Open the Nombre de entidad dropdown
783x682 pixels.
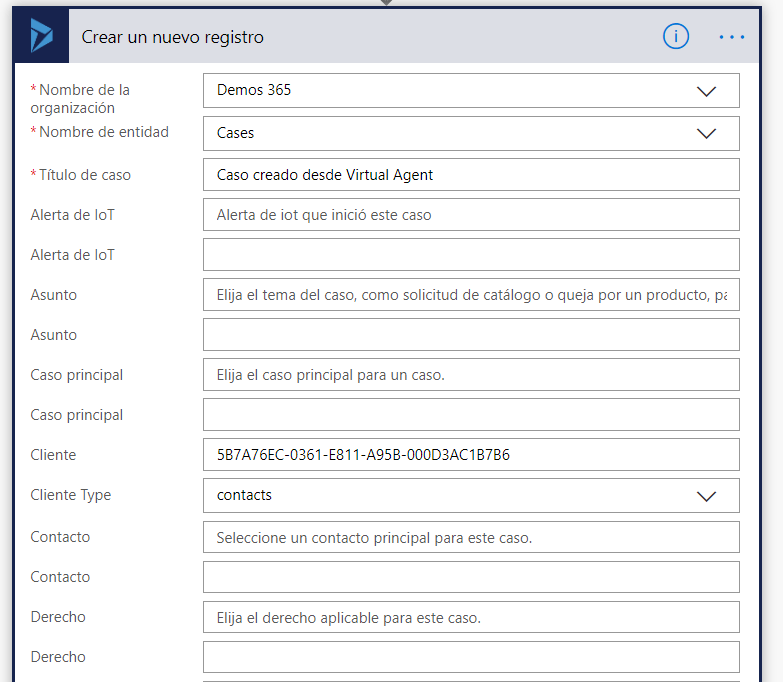(706, 133)
